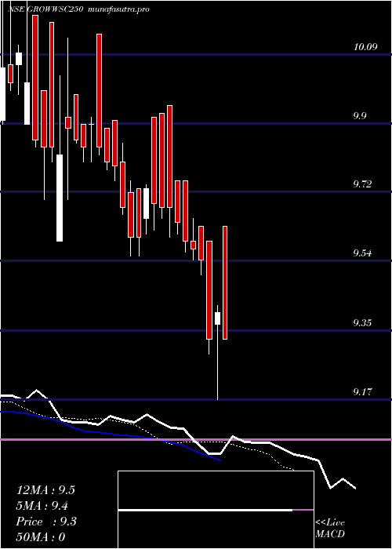Click the munafasutra.pro site label

(x=119, y=9)
